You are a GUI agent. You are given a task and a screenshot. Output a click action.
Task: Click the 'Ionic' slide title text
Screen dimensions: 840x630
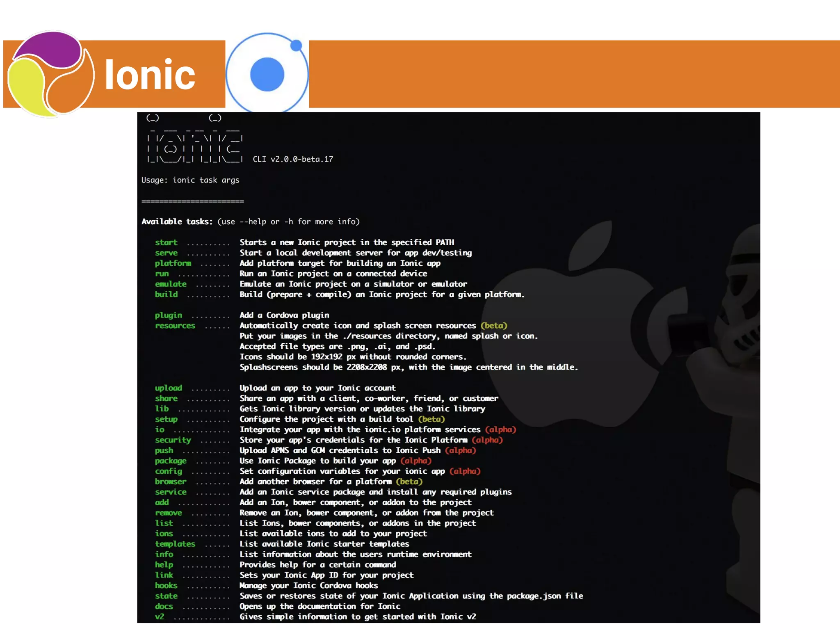[x=150, y=74]
